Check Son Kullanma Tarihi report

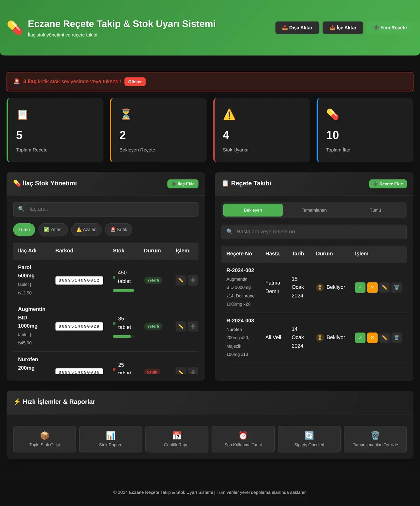pyautogui.click(x=243, y=439)
